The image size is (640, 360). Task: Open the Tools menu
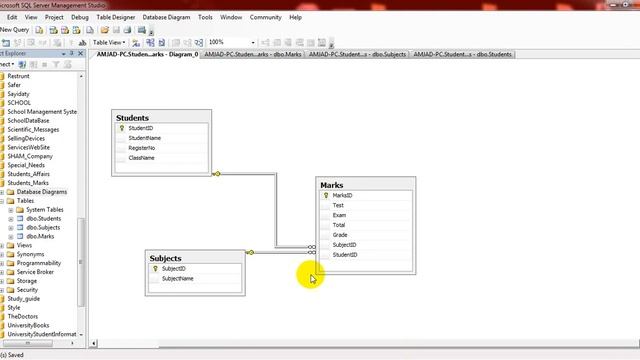[205, 17]
